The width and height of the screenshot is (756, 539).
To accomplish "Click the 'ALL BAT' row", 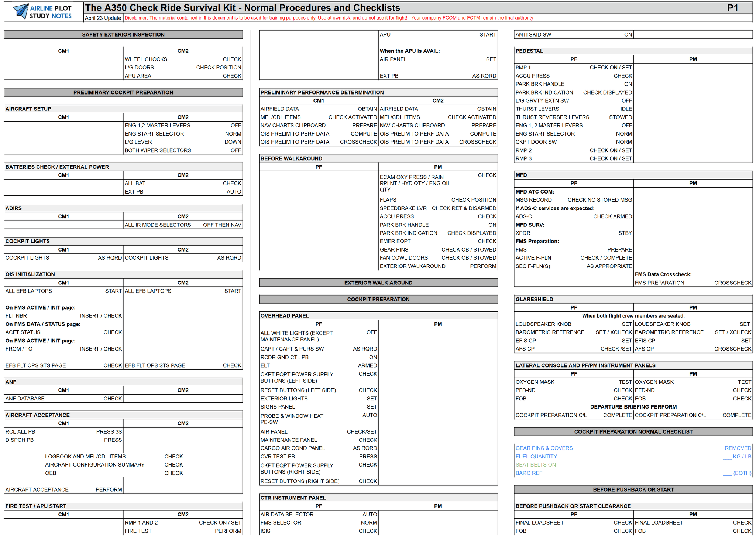I will [x=183, y=183].
